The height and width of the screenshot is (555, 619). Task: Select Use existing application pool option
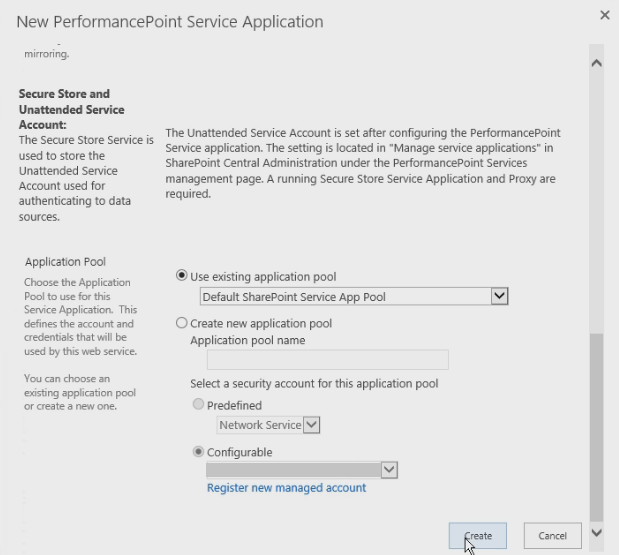182,275
